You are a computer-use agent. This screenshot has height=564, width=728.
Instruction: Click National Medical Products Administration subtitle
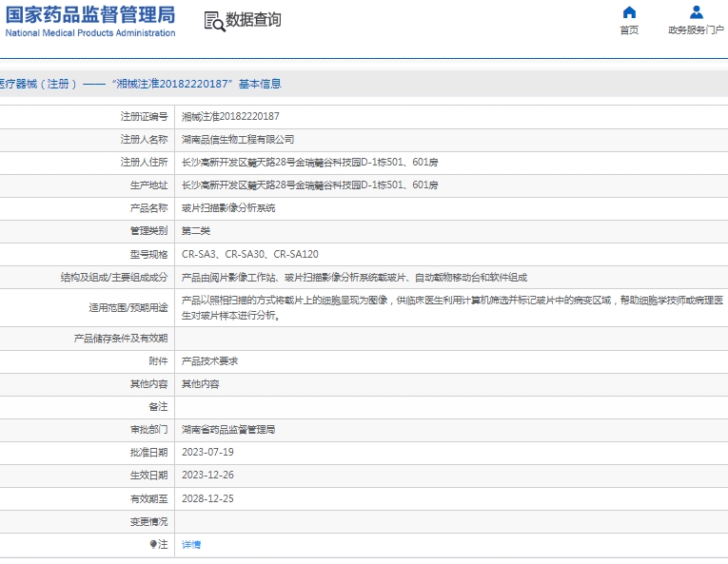coord(90,33)
